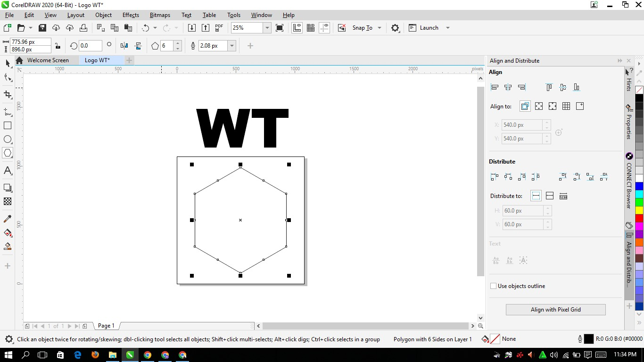
Task: Toggle the Snap Off button
Action: click(342, 28)
